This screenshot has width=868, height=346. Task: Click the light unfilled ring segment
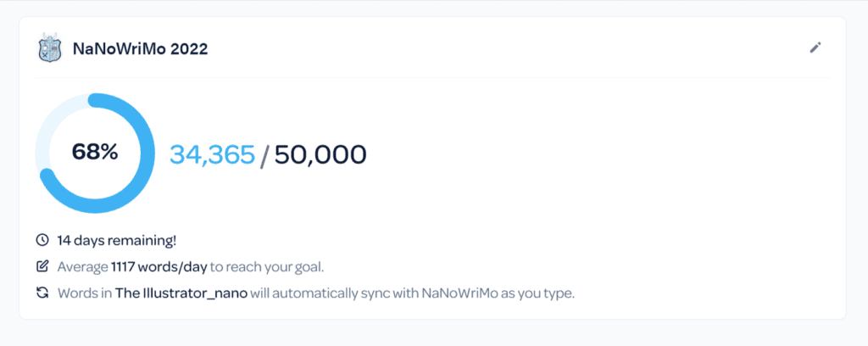pos(53,120)
